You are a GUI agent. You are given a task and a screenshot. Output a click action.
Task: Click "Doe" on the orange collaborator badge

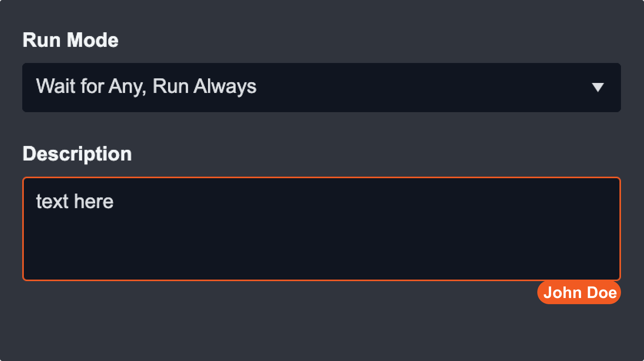[602, 293]
